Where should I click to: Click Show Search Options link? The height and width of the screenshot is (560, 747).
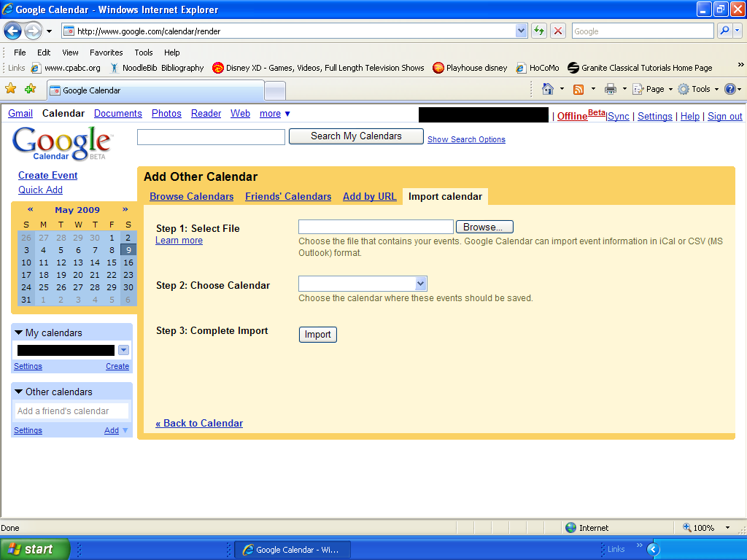[x=466, y=139]
